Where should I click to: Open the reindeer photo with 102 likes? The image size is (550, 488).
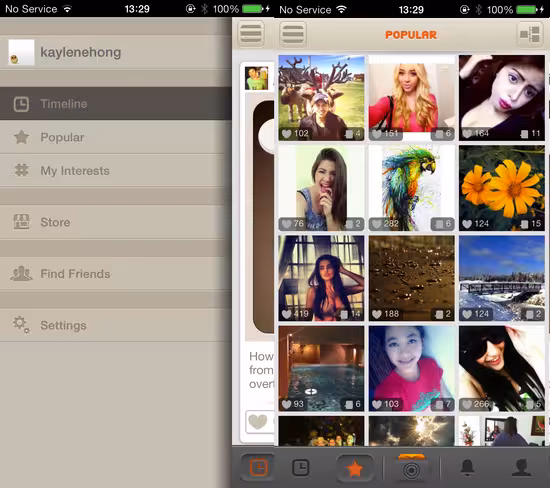tap(321, 98)
